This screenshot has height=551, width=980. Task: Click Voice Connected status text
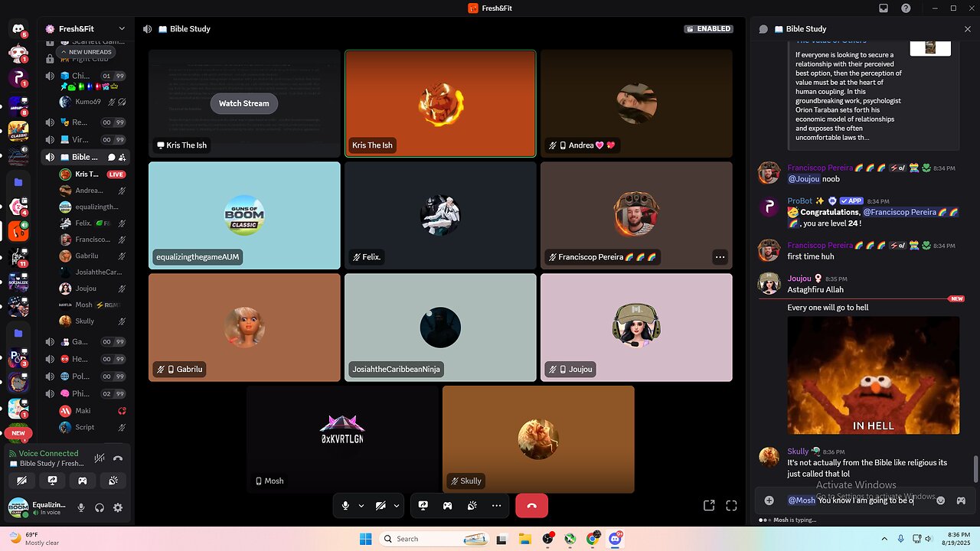click(49, 453)
